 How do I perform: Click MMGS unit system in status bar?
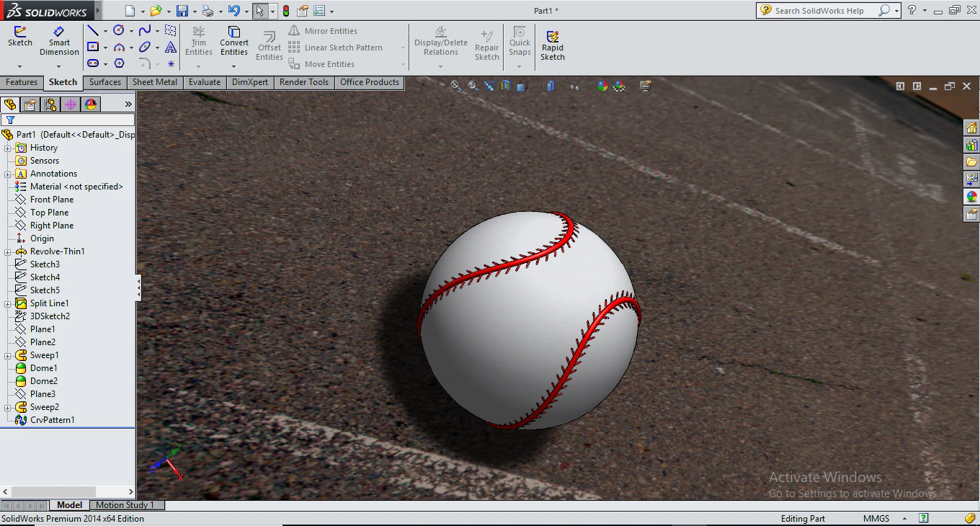[x=876, y=519]
